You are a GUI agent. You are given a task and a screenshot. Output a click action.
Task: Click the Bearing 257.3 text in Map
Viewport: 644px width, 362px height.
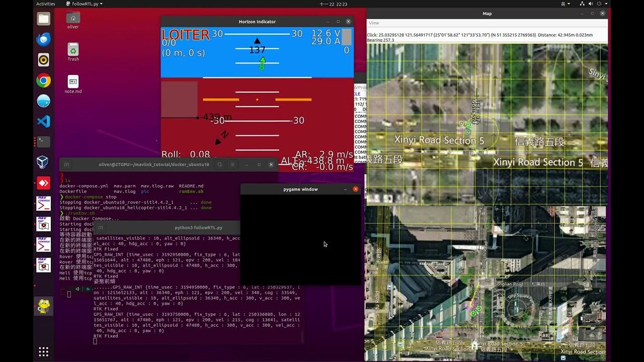[380, 40]
